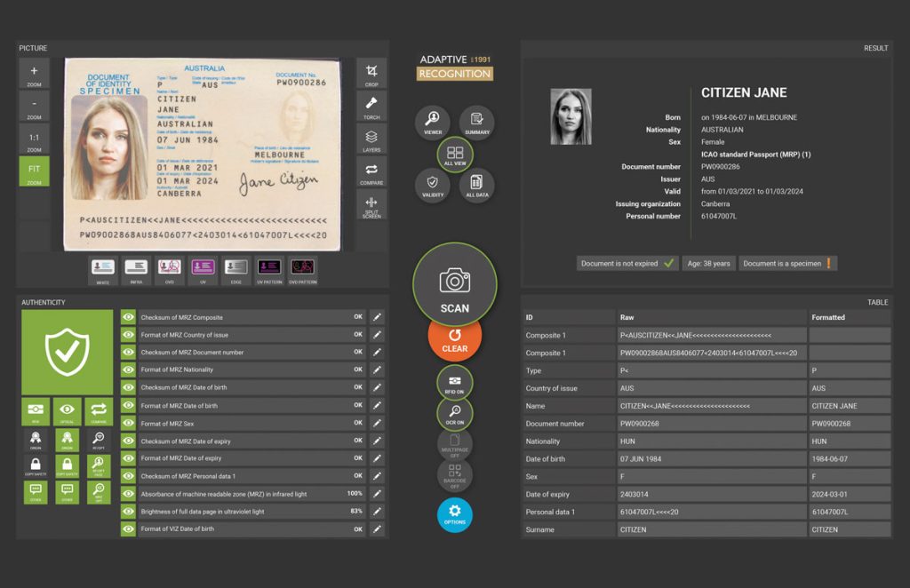Select the Edge image thumbnail
This screenshot has height=588, width=910.
(236, 270)
